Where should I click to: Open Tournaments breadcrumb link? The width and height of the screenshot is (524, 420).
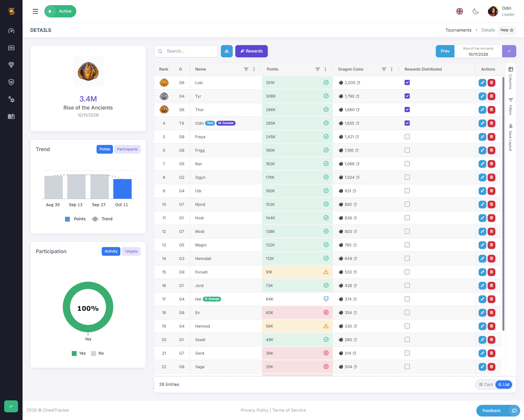coord(458,30)
